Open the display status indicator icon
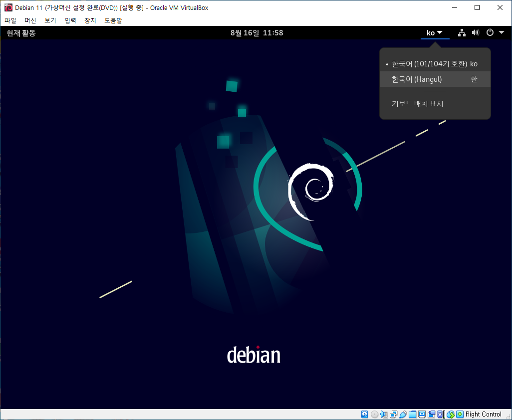The height and width of the screenshot is (420, 512). point(422,415)
